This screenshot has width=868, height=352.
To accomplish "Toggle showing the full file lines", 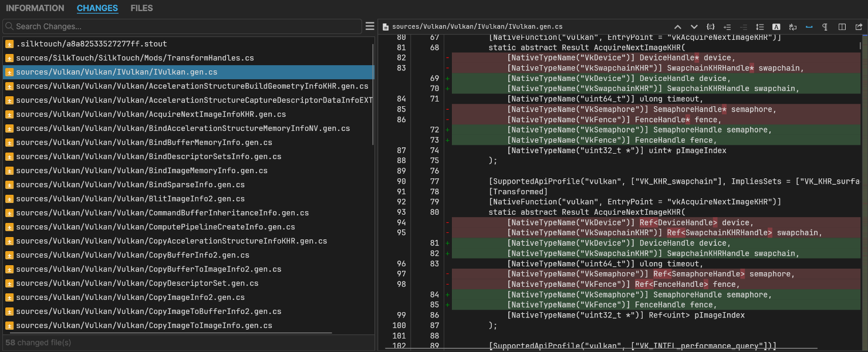I will coord(760,27).
